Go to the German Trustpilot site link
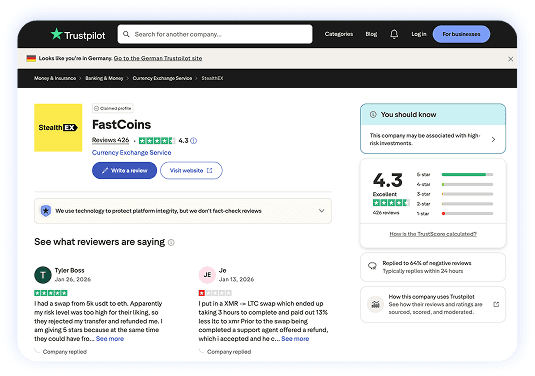This screenshot has width=535, height=376. point(158,58)
